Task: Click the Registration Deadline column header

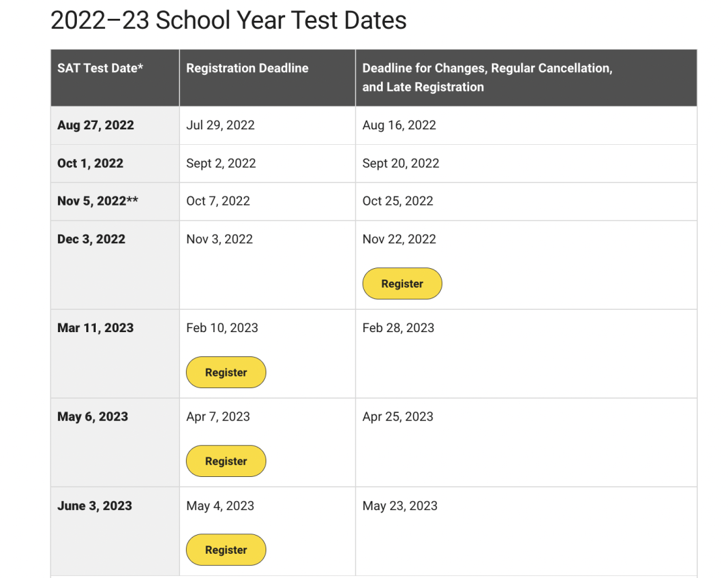Action: tap(268, 78)
